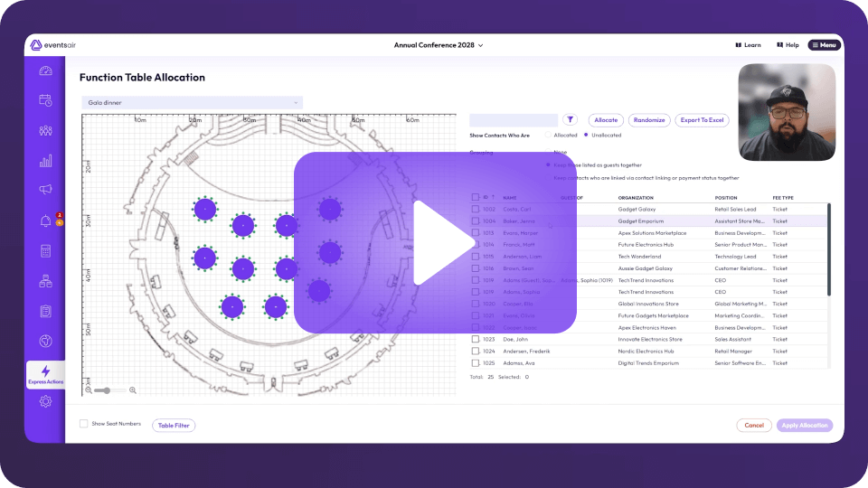868x488 pixels.
Task: Open the hierarchy structure sidebar icon
Action: coord(45,281)
